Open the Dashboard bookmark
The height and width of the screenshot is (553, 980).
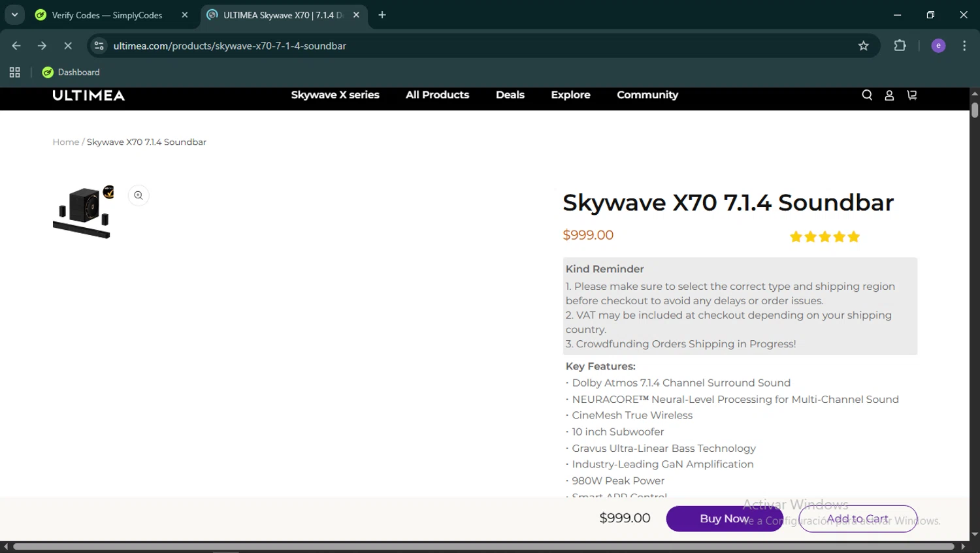tap(71, 72)
